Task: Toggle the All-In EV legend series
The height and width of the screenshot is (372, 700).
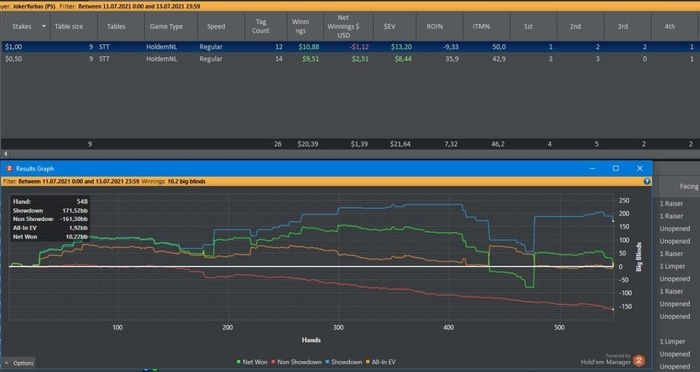Action: pos(380,362)
